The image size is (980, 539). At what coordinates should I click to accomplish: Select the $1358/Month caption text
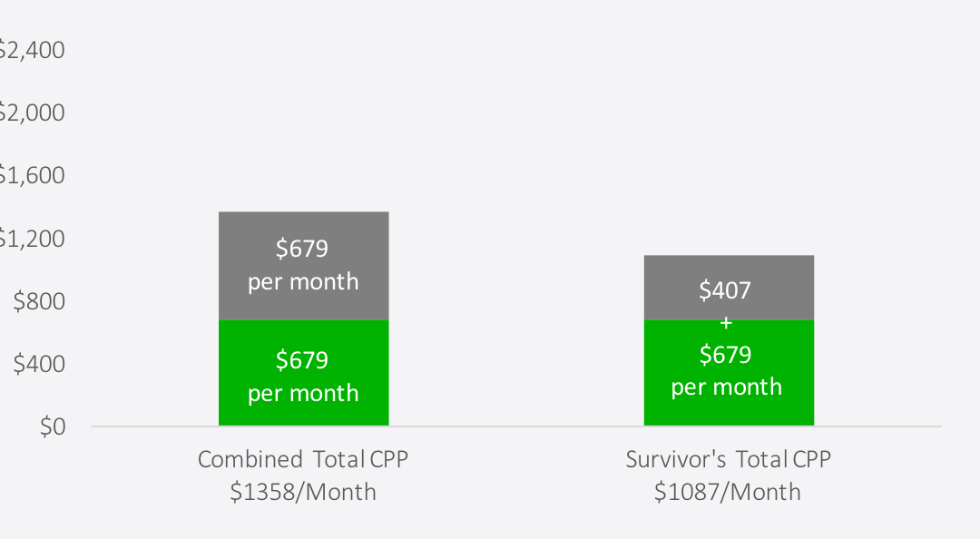point(303,492)
